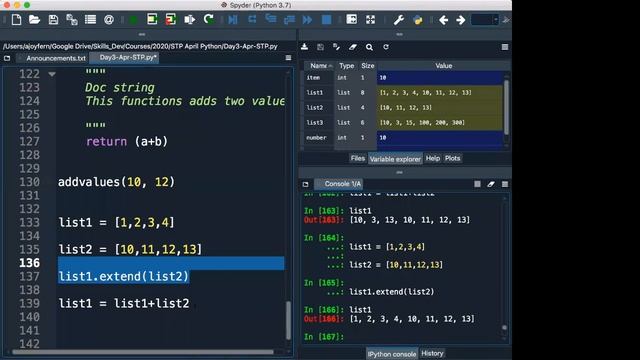The image size is (640, 360).
Task: Sort variables by Type column header
Action: point(347,66)
